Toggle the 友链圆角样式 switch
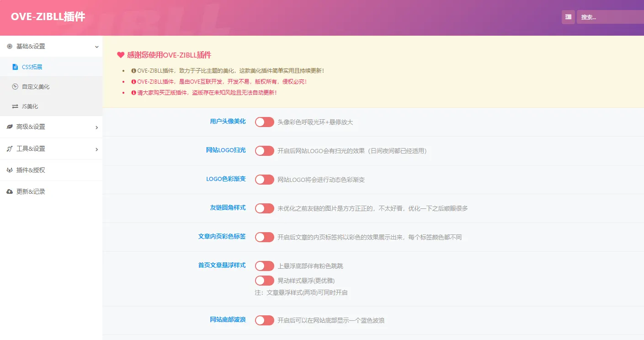This screenshot has height=340, width=644. click(264, 208)
